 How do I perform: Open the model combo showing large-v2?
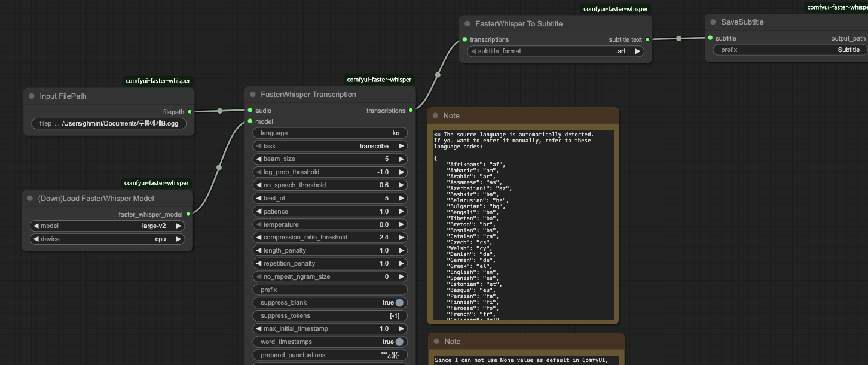pos(107,226)
